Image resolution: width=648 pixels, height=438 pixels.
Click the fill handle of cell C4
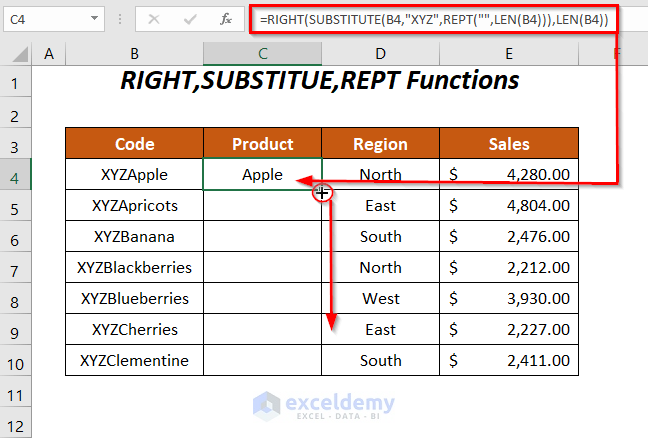322,188
